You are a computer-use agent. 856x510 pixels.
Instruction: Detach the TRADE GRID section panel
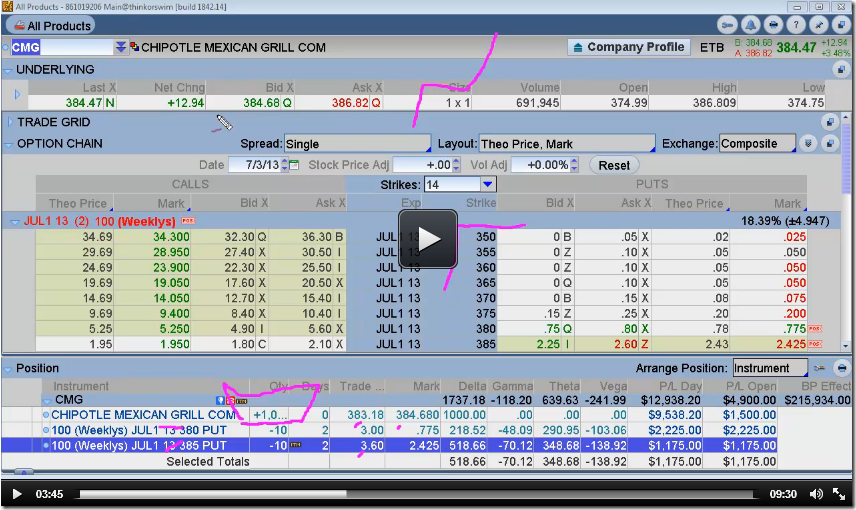click(830, 122)
